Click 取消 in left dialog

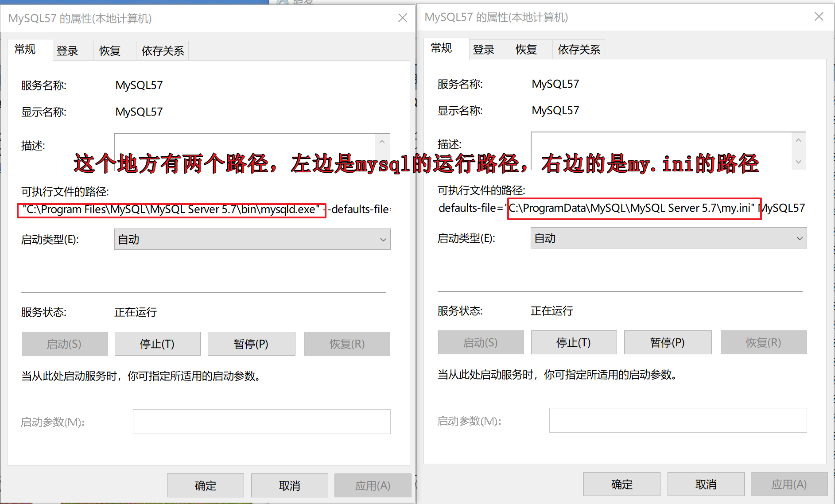pyautogui.click(x=290, y=485)
